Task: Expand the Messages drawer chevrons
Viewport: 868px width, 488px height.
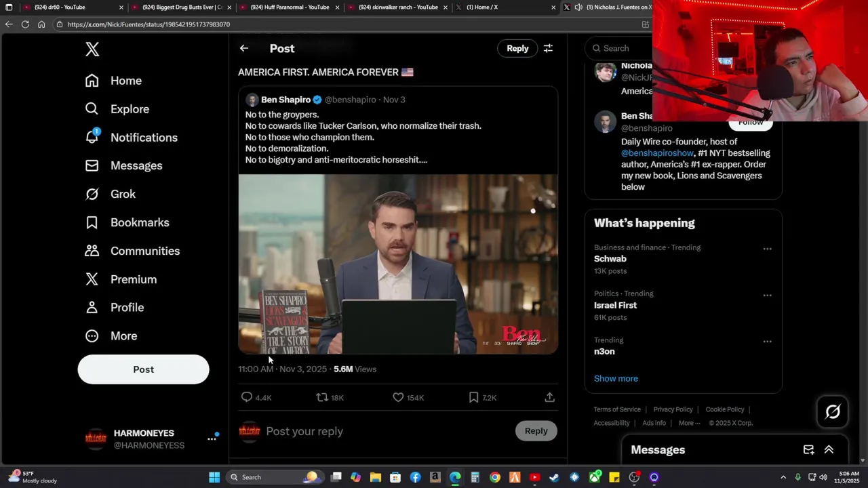Action: 829,449
